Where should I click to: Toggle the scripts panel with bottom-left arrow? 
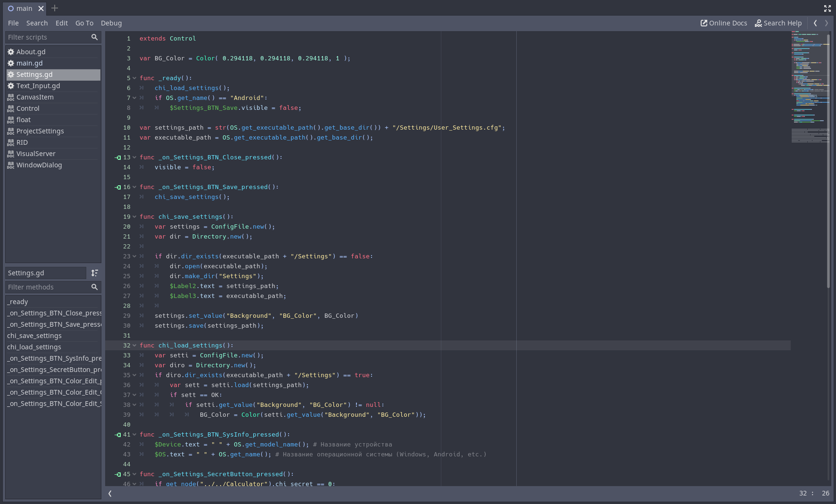click(x=110, y=494)
